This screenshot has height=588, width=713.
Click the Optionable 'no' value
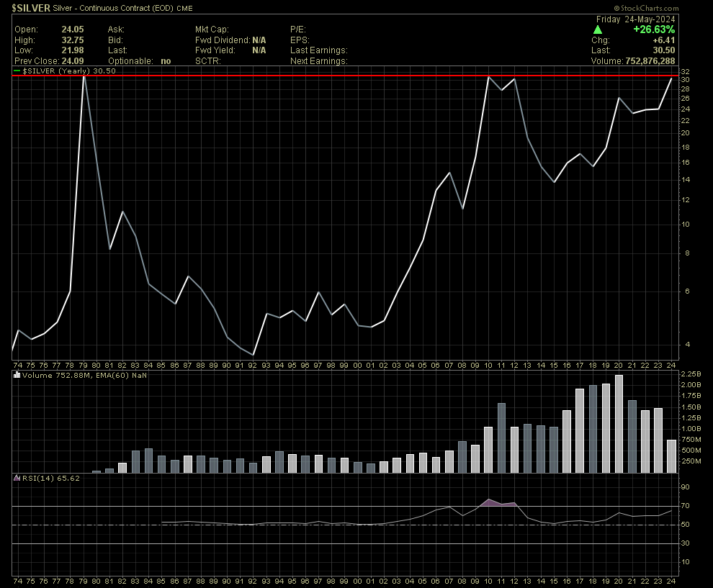click(166, 61)
